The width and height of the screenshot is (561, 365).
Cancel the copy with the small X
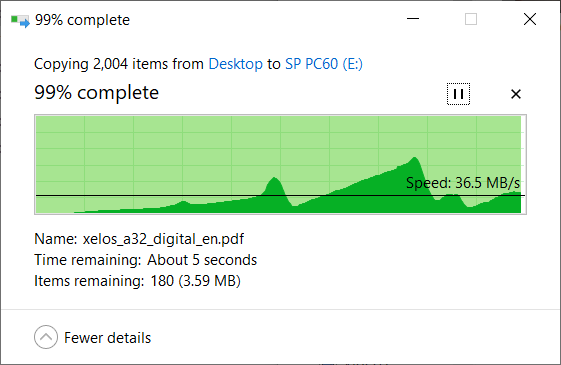point(516,94)
